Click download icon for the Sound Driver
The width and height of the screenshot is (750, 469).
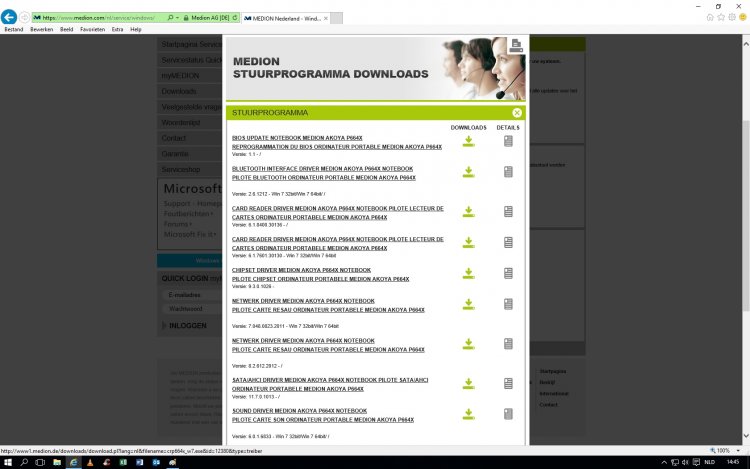(468, 414)
